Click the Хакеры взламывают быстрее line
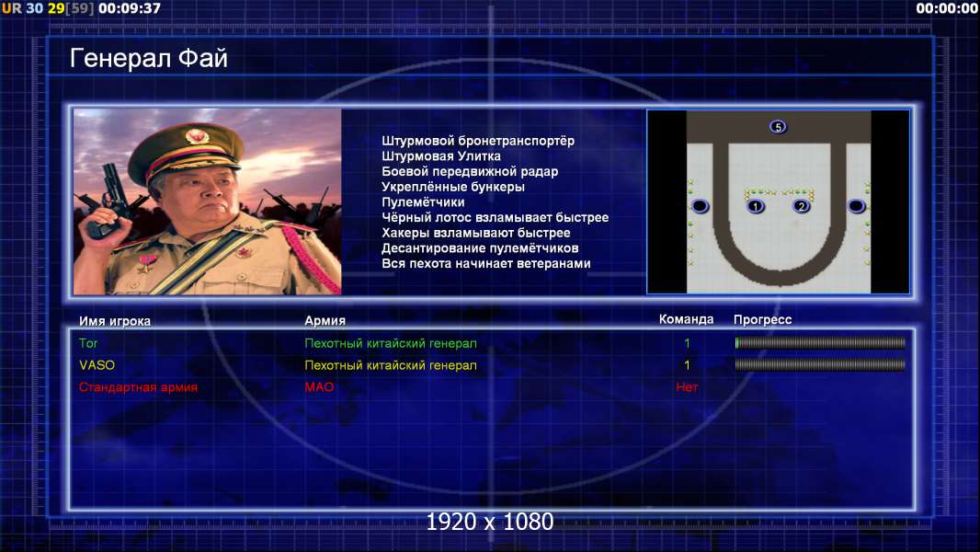 point(476,233)
